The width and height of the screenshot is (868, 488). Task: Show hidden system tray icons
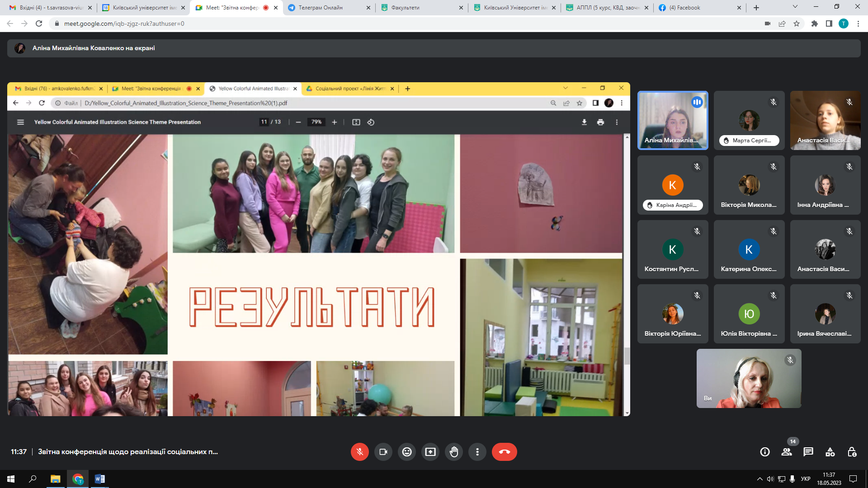click(759, 479)
